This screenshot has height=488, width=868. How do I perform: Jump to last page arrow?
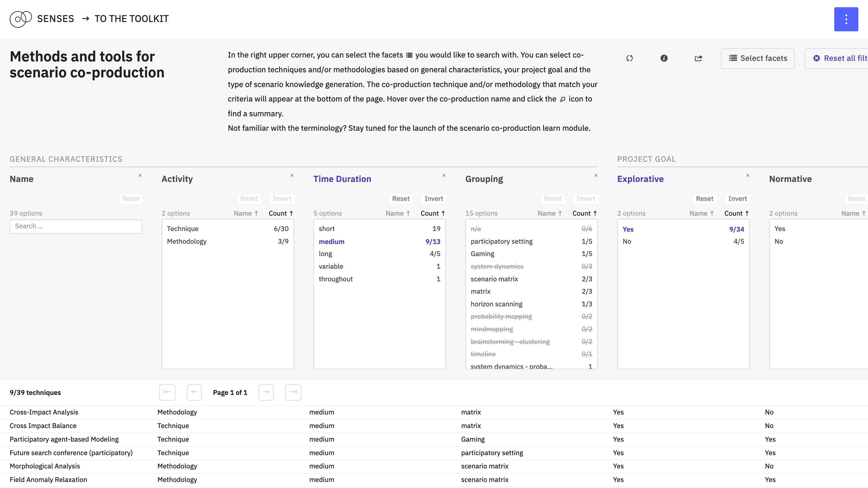point(293,392)
